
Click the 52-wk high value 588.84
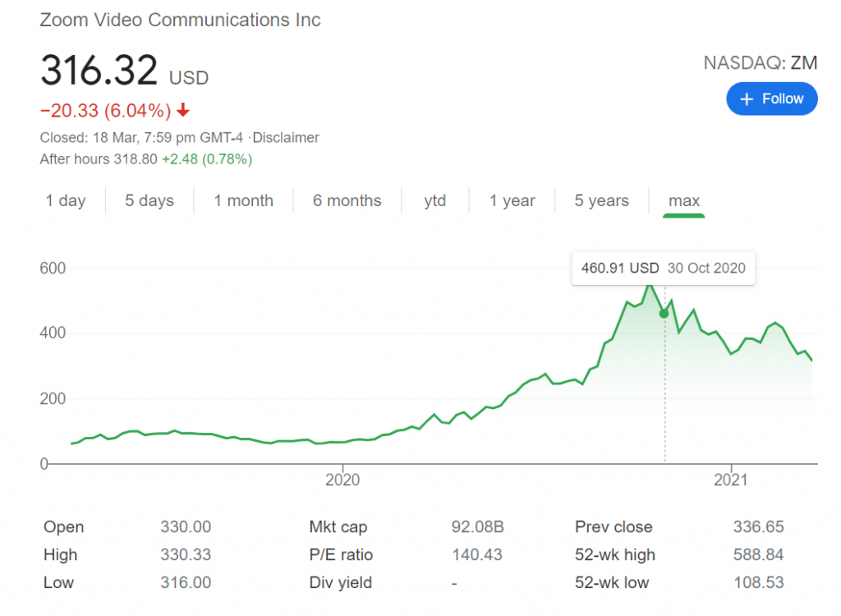point(758,555)
